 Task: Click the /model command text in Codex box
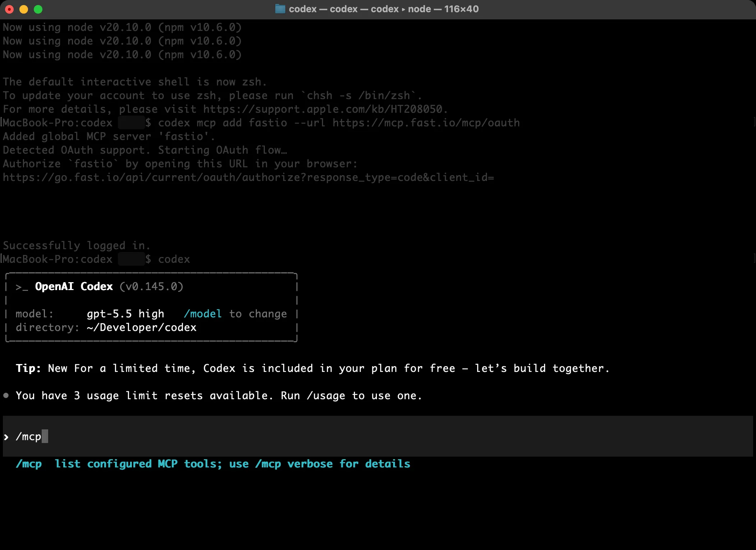pyautogui.click(x=203, y=314)
